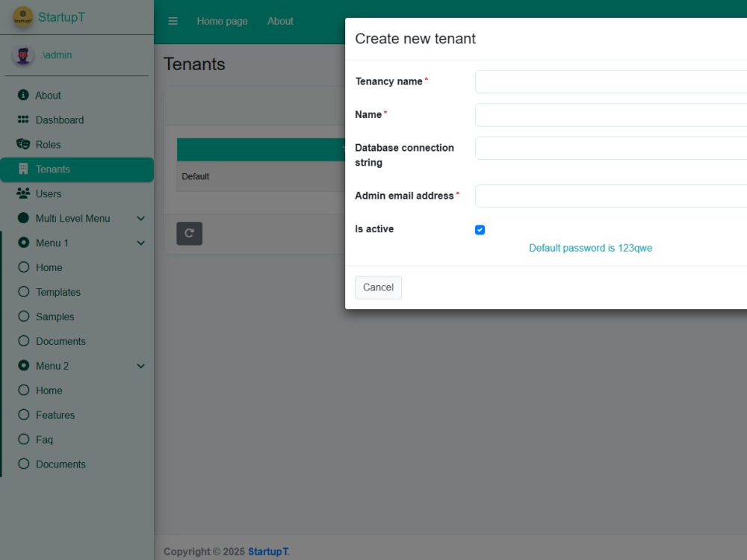
Task: Select Tenants in the sidebar
Action: (77, 169)
